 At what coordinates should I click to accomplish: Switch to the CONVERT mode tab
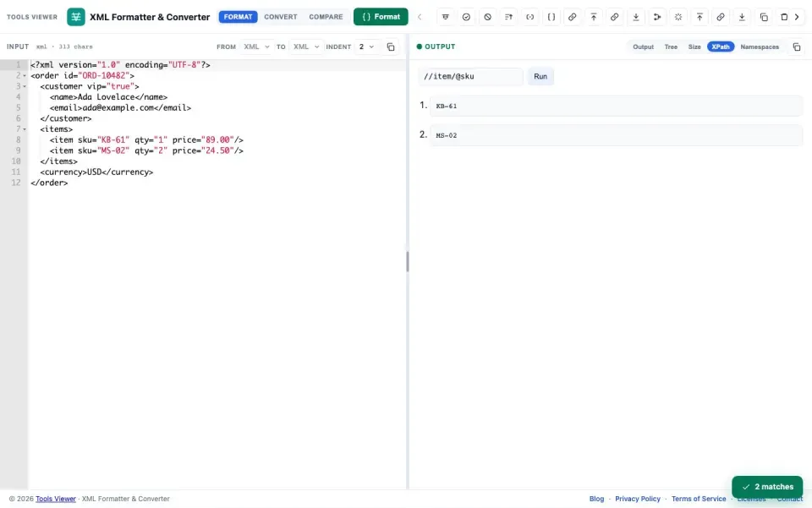tap(281, 17)
